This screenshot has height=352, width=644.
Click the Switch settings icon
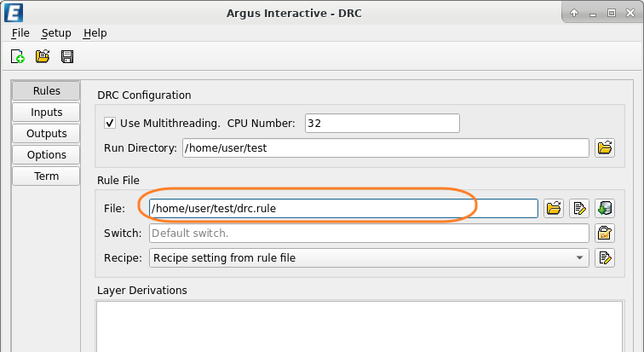tap(605, 233)
